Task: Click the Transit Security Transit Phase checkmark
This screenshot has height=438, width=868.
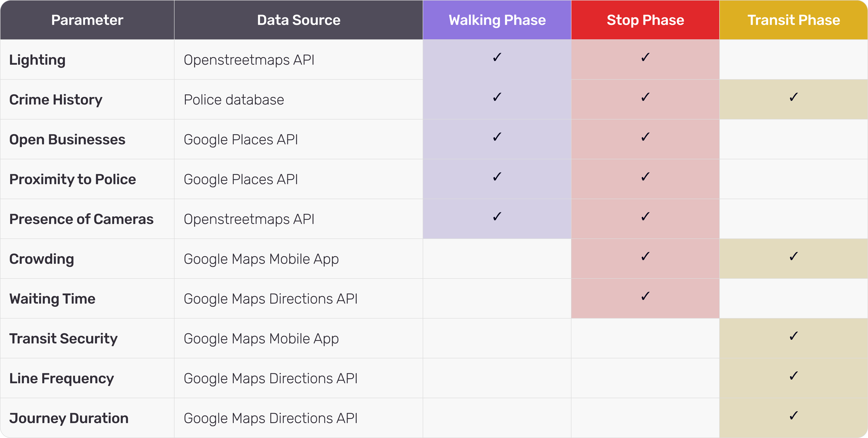Action: [794, 336]
